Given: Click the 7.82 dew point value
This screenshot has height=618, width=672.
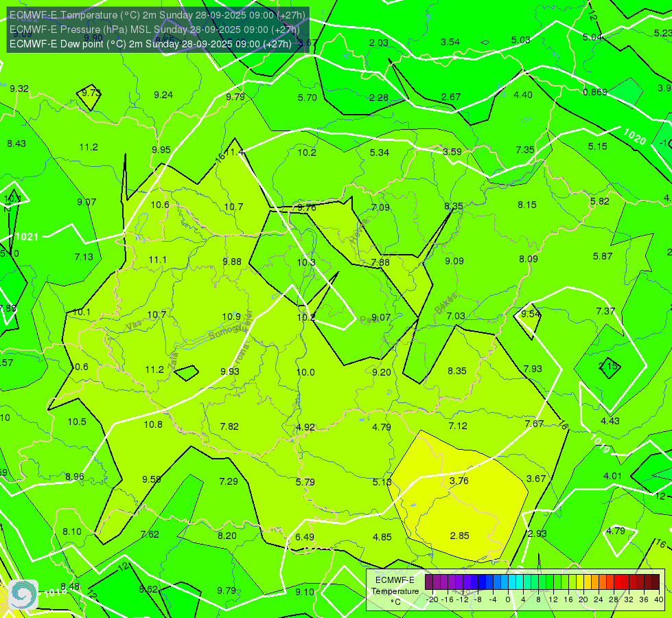Looking at the screenshot, I should (229, 426).
